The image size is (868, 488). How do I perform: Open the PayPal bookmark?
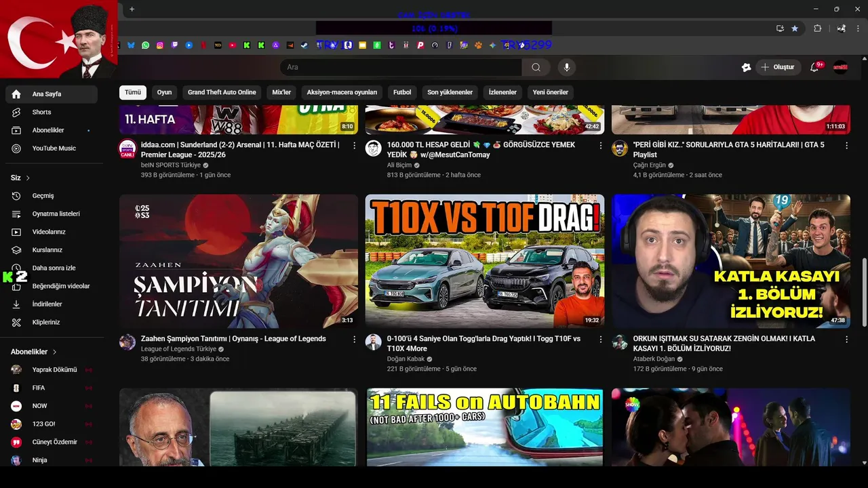coord(420,45)
